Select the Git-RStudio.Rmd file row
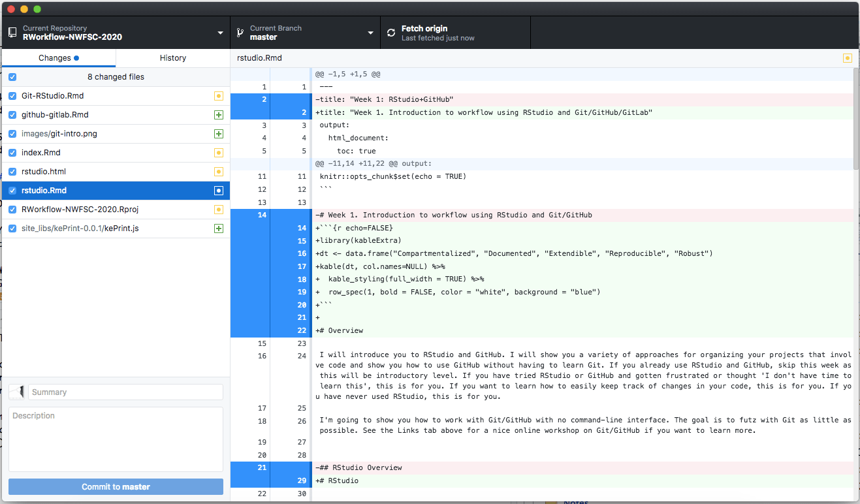Viewport: 860px width, 504px height. [116, 96]
